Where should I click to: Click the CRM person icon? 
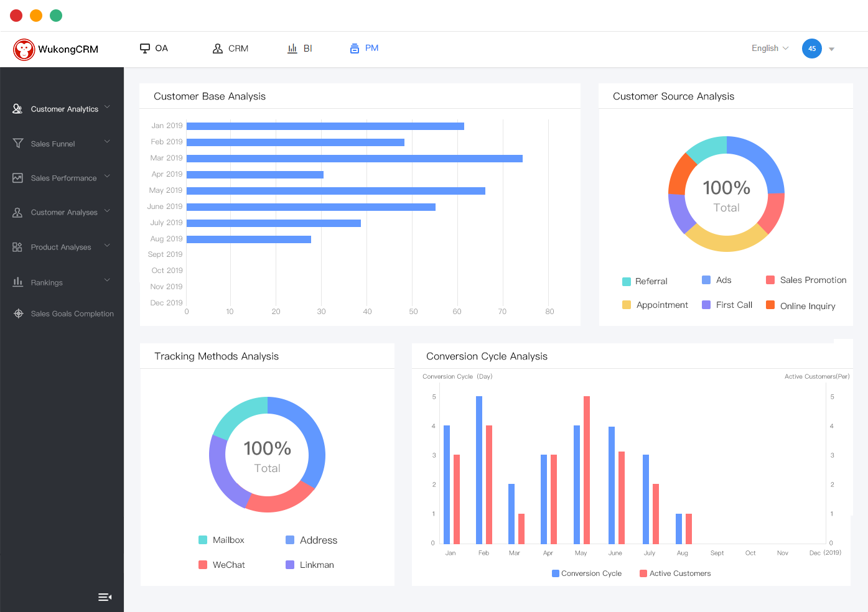point(218,49)
